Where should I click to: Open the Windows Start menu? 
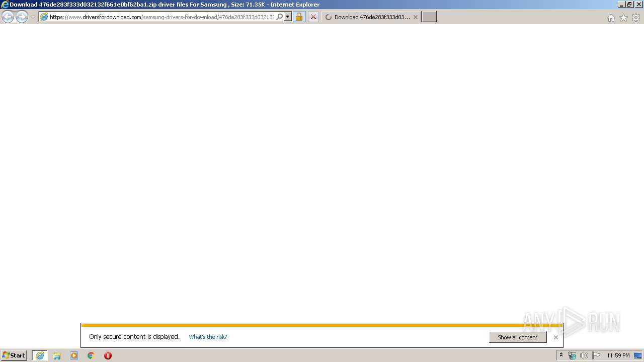click(x=14, y=355)
